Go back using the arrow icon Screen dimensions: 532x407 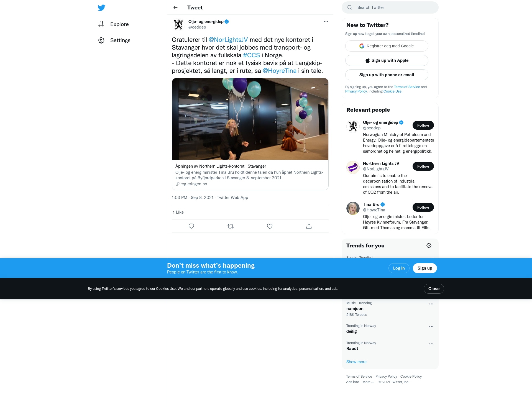175,7
